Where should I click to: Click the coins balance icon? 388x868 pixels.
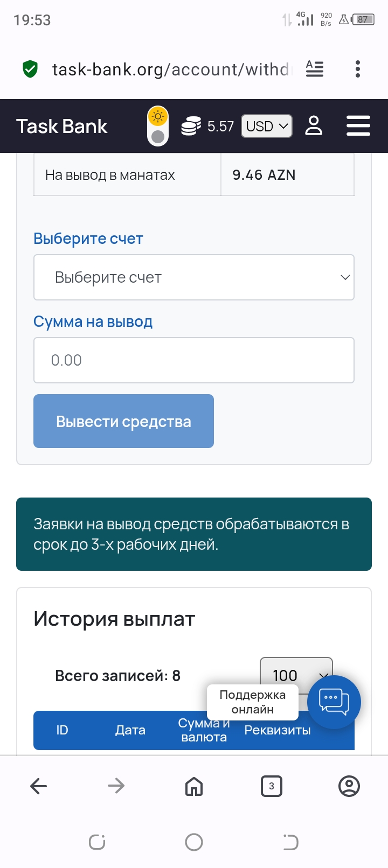pos(191,126)
